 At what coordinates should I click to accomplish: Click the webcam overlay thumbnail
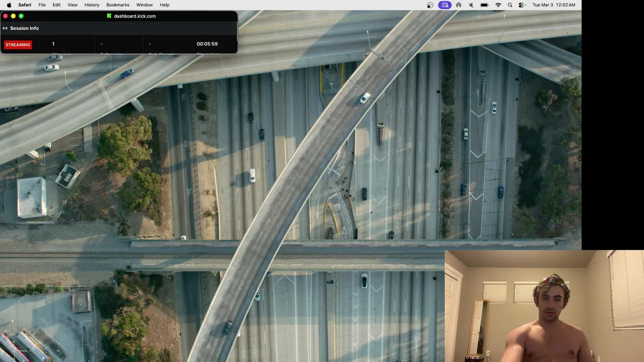[544, 306]
